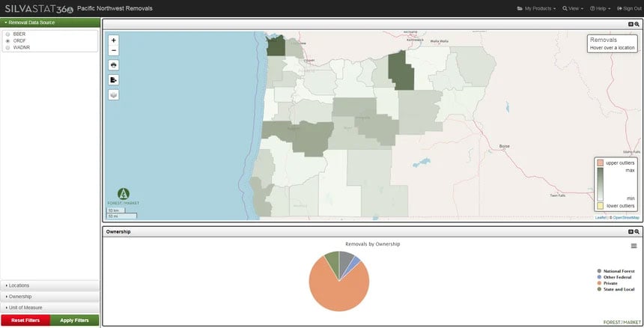Screen dimensions: 644x328
Task: Export the map using export icon
Action: (x=114, y=80)
